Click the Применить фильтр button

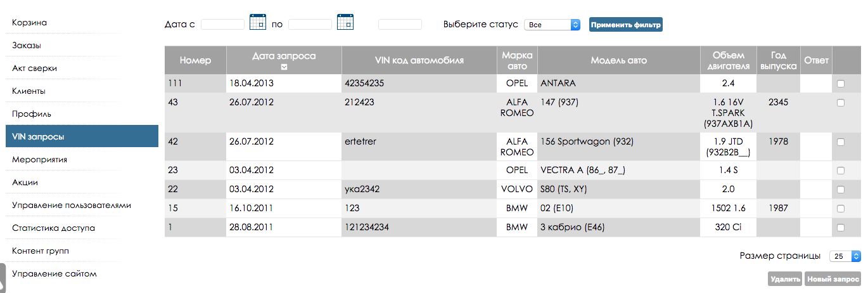point(625,25)
